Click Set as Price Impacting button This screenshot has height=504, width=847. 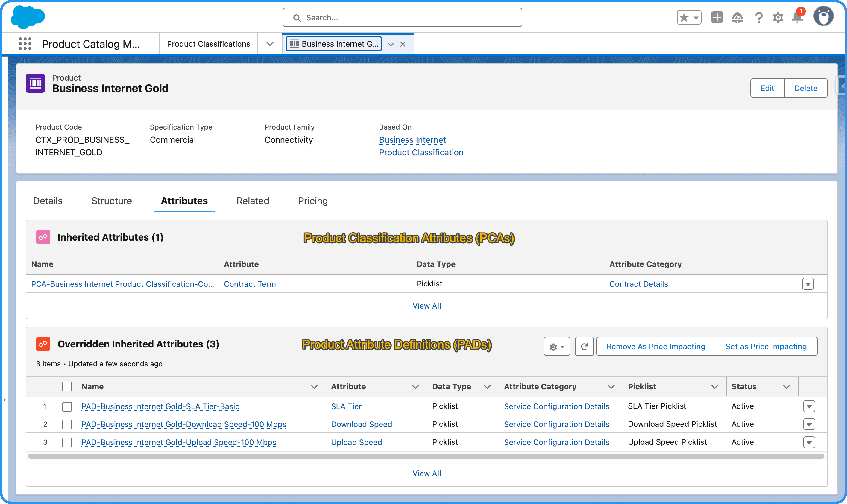point(766,346)
